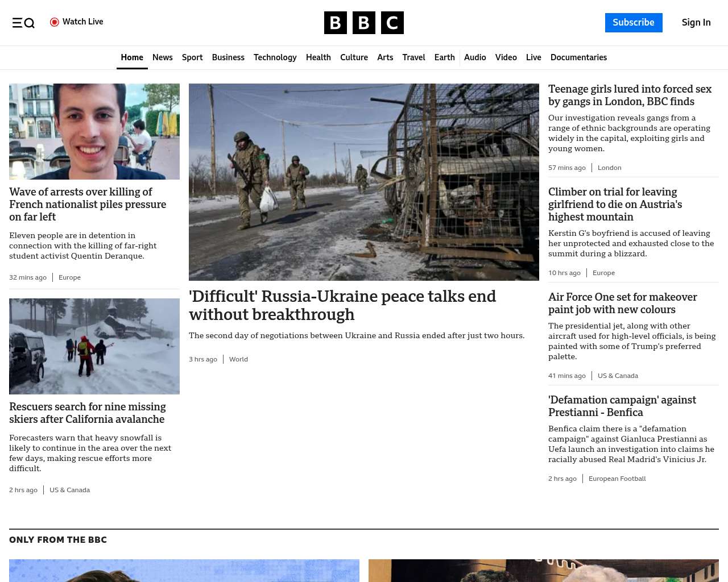The width and height of the screenshot is (728, 582).
Task: Select Documentaries in the navigation bar
Action: pyautogui.click(x=578, y=57)
